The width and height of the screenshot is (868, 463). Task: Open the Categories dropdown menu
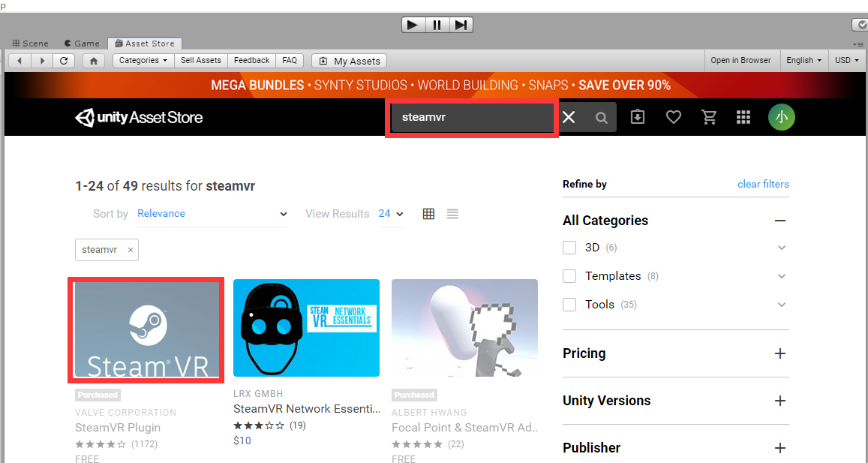coord(143,60)
